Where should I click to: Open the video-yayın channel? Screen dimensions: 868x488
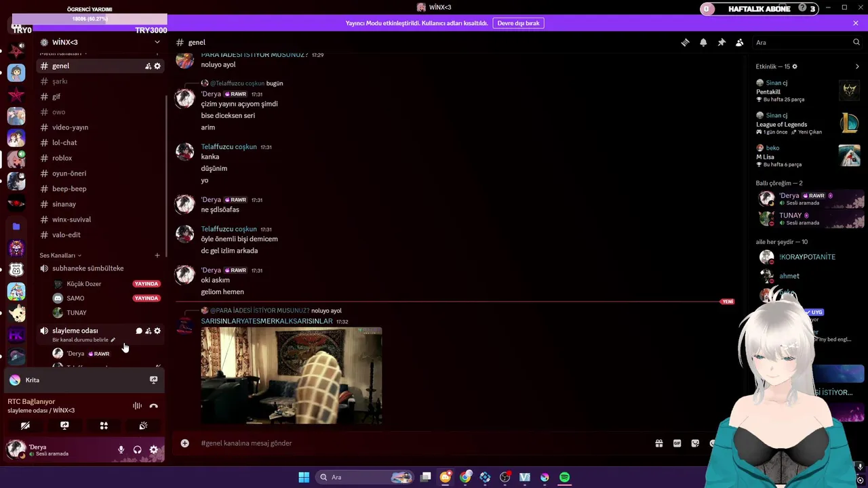click(x=100, y=127)
